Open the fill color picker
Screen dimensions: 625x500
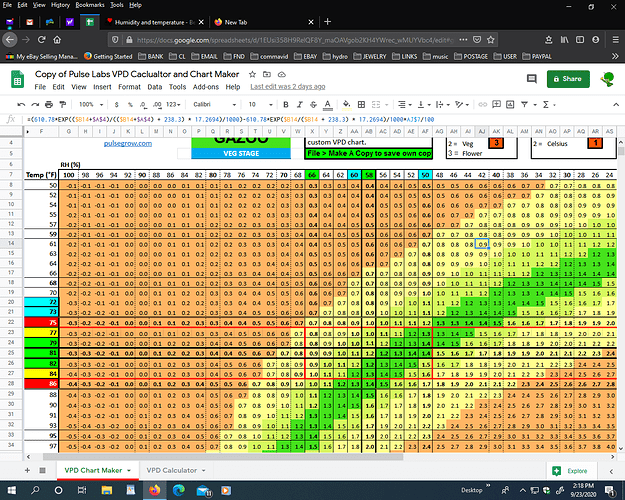click(x=347, y=105)
